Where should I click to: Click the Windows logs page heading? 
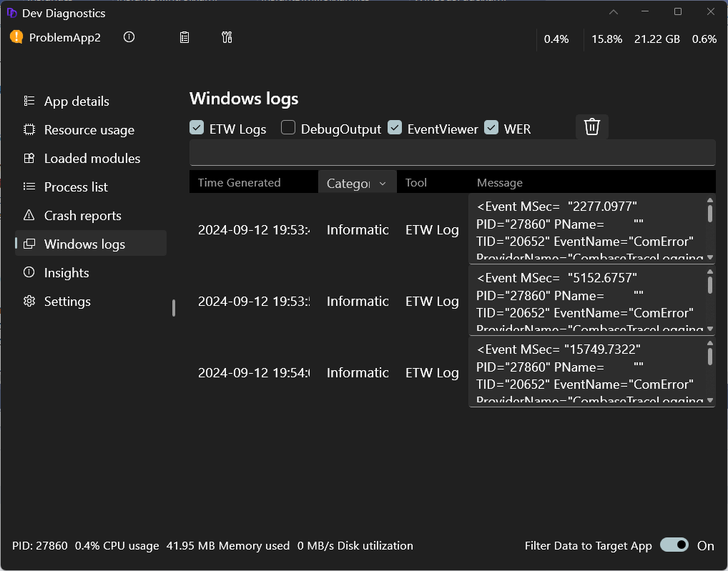click(x=244, y=99)
